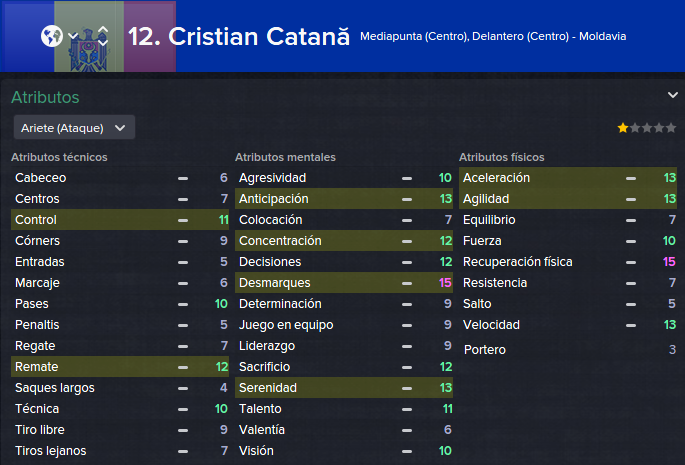Click the Moldova crest flag image
This screenshot has height=465, width=685.
pos(89,36)
